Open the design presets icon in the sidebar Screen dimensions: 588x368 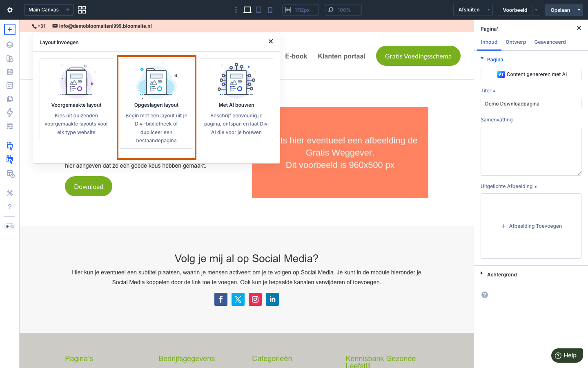[10, 58]
